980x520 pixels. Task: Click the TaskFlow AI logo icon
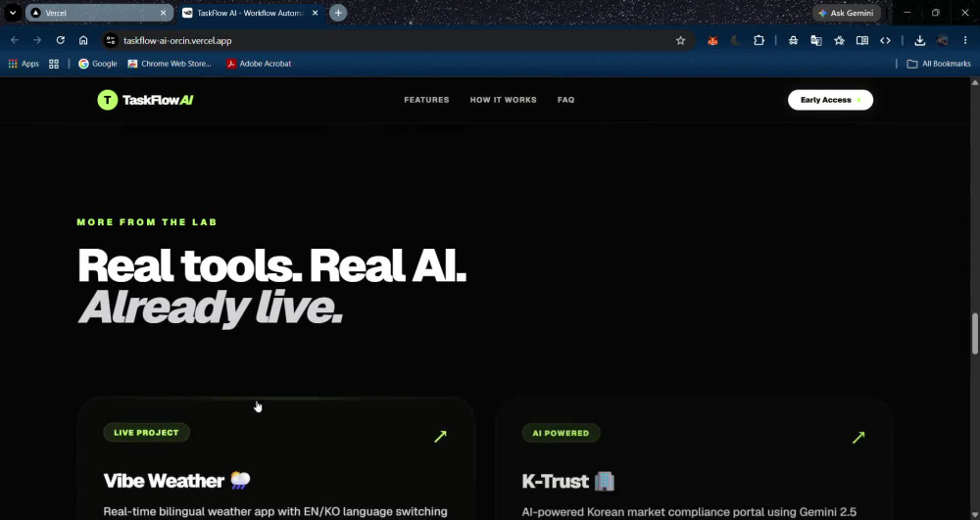coord(108,100)
